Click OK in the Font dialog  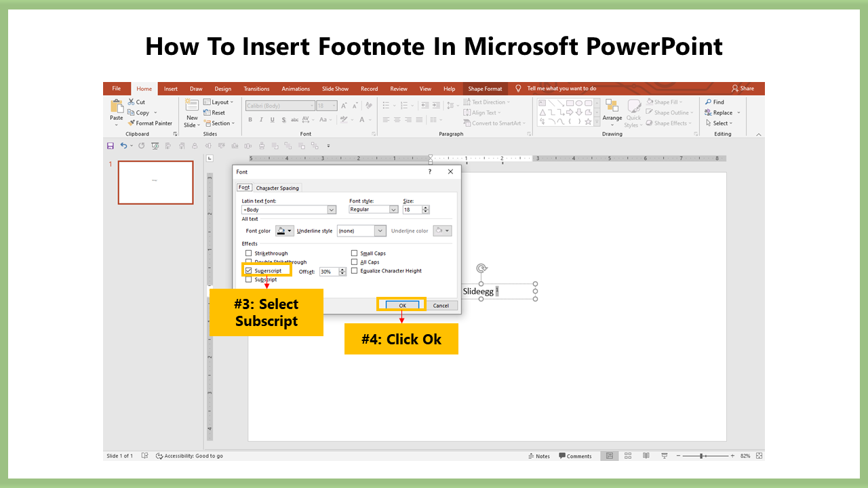click(402, 305)
